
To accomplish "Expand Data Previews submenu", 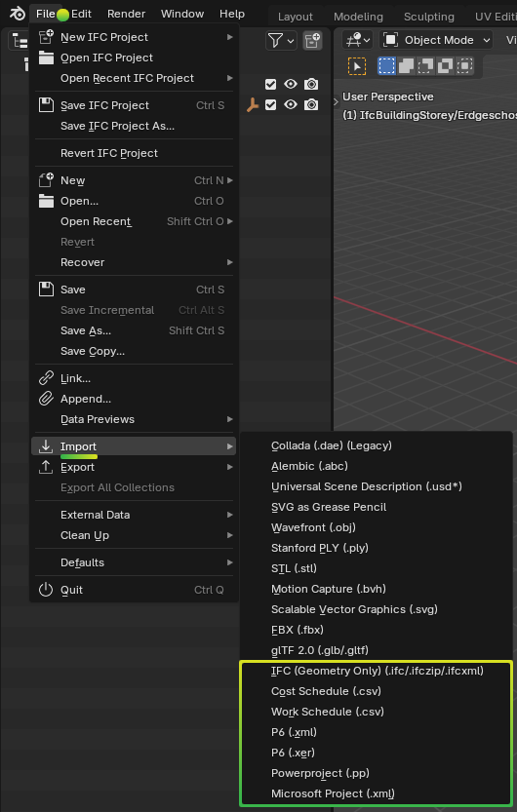I will pyautogui.click(x=135, y=419).
